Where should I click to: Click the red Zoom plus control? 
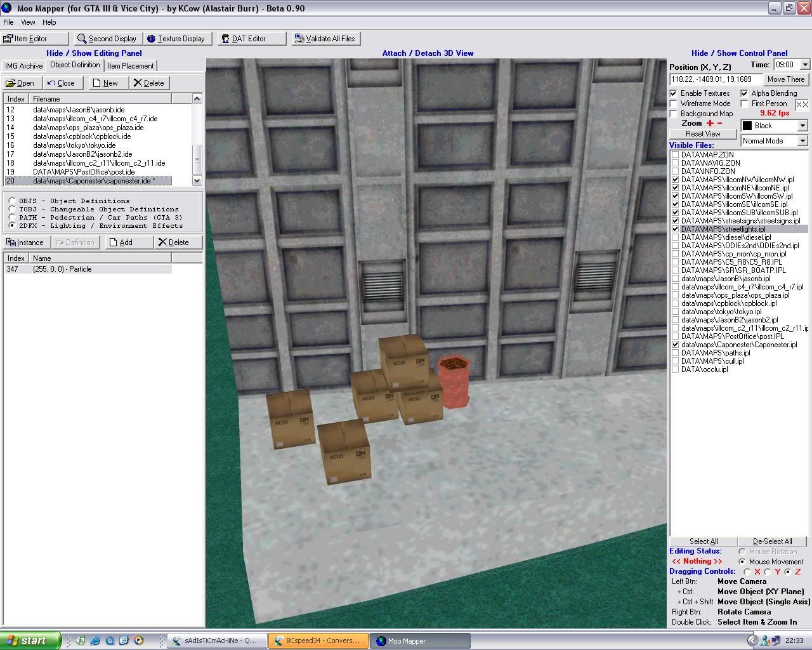[x=709, y=123]
